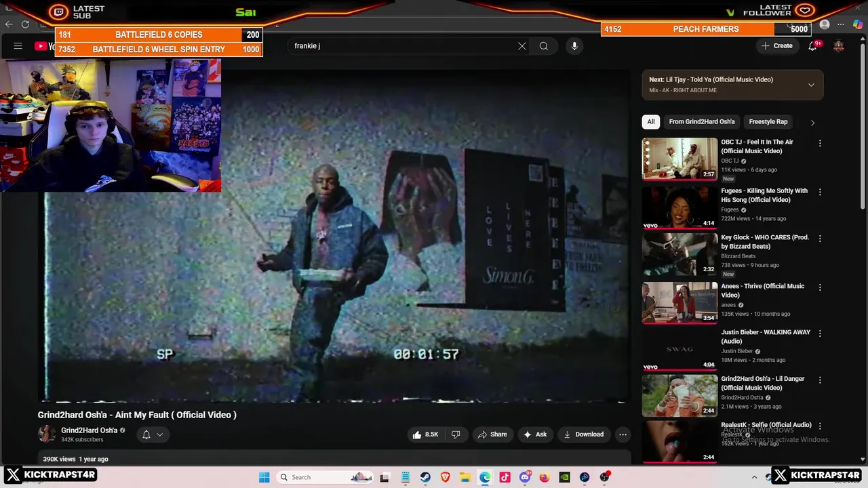The width and height of the screenshot is (868, 488).
Task: Open Justin Bieber 'WALKING AWAY' title
Action: [766, 337]
